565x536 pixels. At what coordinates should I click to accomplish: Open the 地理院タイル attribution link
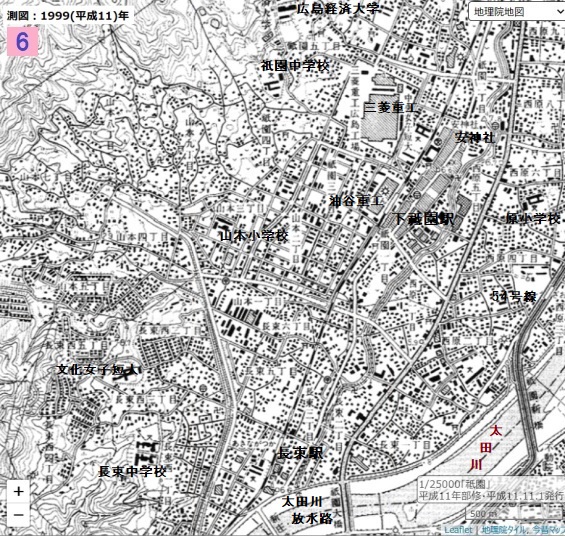click(504, 530)
